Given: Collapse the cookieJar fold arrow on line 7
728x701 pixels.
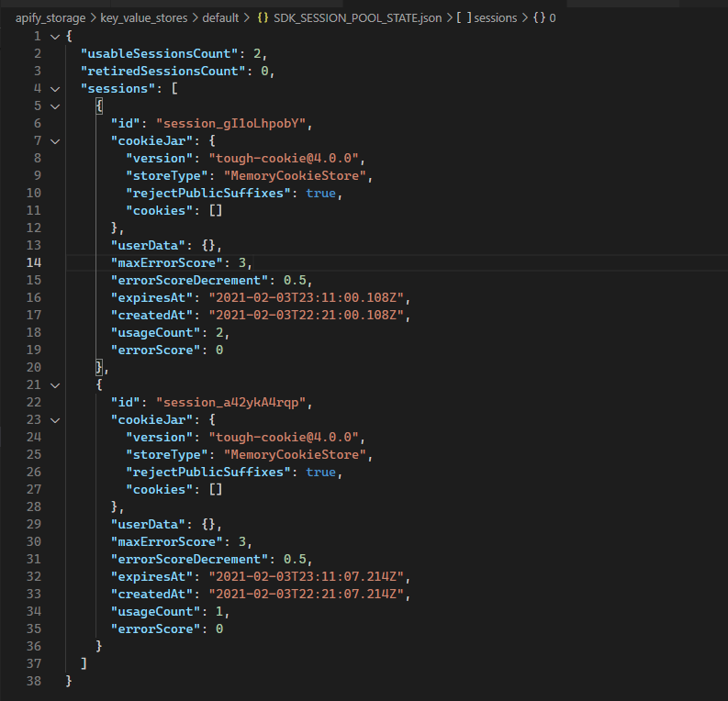Looking at the screenshot, I should click(x=55, y=141).
